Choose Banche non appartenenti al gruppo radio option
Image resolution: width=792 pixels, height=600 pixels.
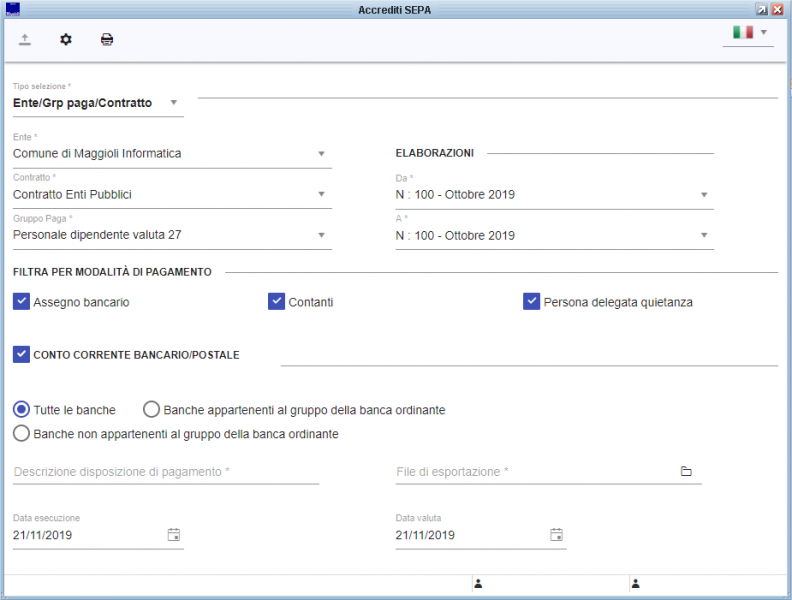(x=21, y=434)
